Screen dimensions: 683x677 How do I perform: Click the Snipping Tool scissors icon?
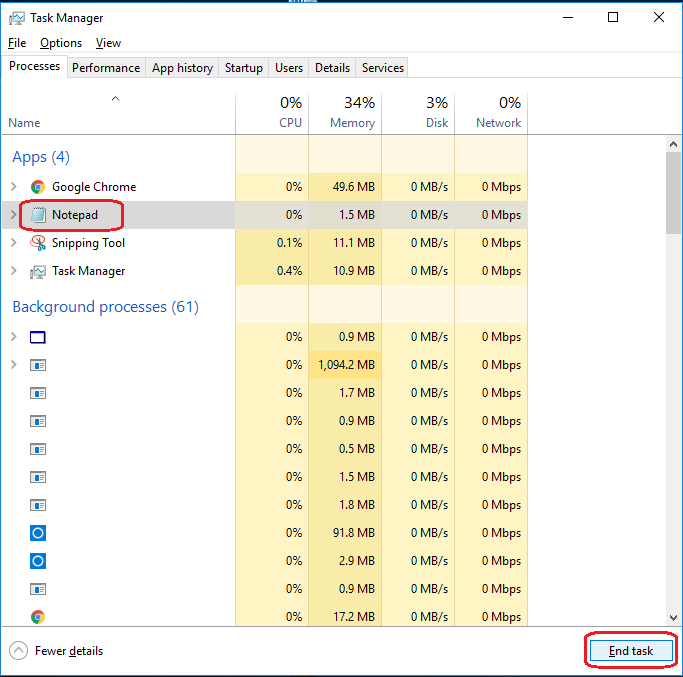click(x=38, y=243)
